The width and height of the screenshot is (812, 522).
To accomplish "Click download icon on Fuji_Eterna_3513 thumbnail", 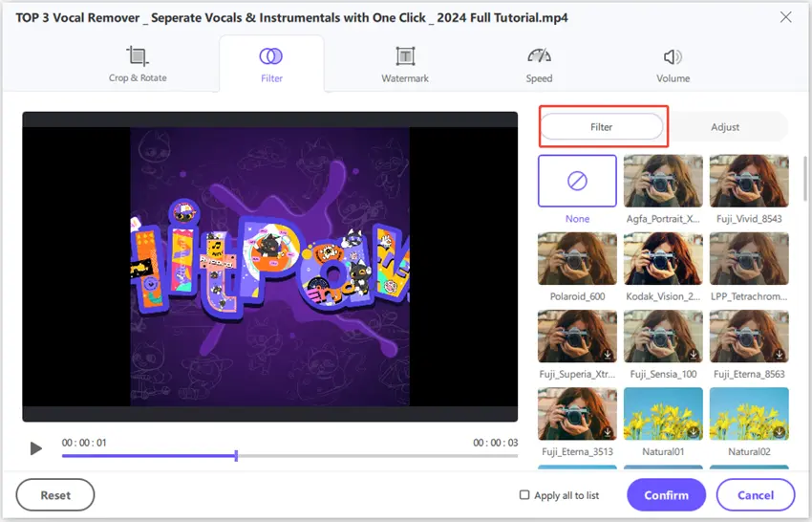I will (x=608, y=432).
